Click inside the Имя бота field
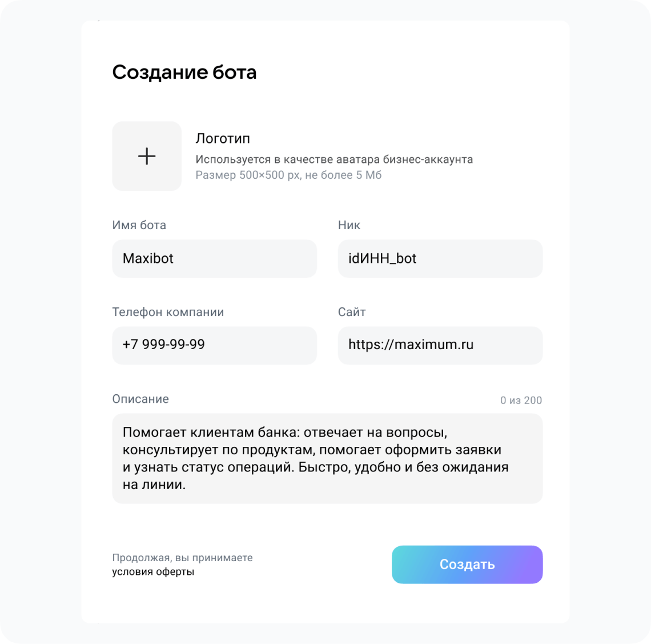651x644 pixels. (x=214, y=258)
